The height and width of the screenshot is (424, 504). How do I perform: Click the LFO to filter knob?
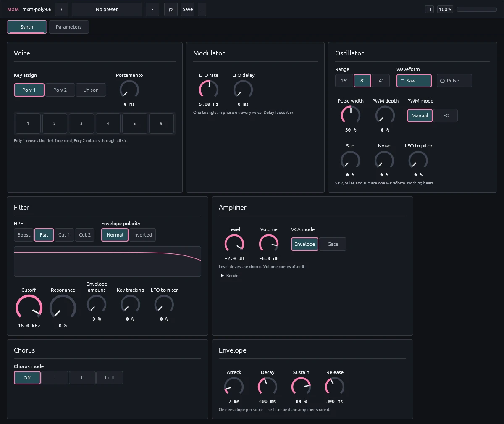164,304
